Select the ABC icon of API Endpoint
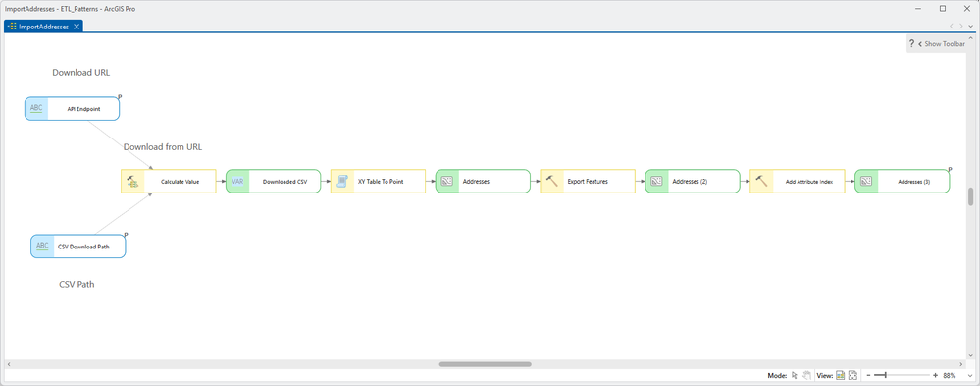The image size is (980, 386). pos(37,108)
